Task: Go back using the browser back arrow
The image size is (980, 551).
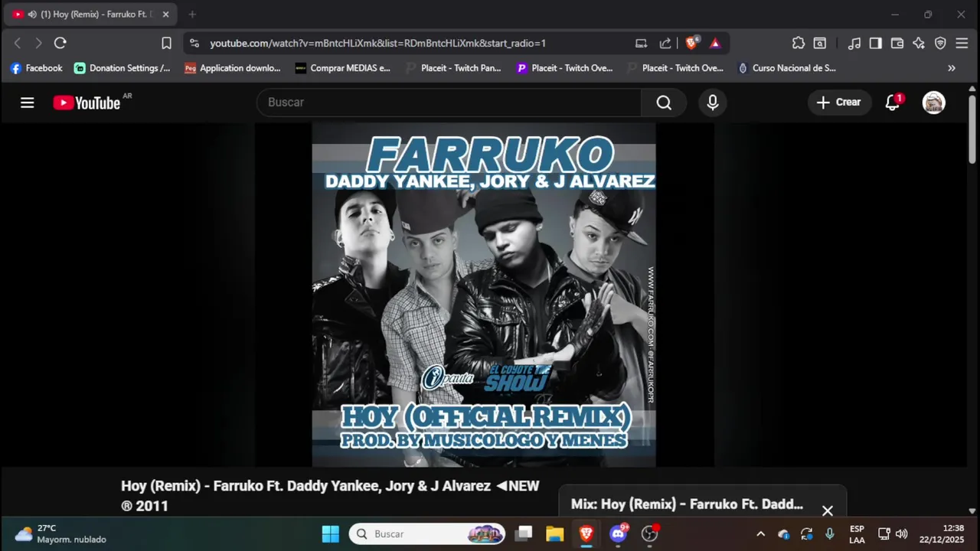Action: pos(18,44)
